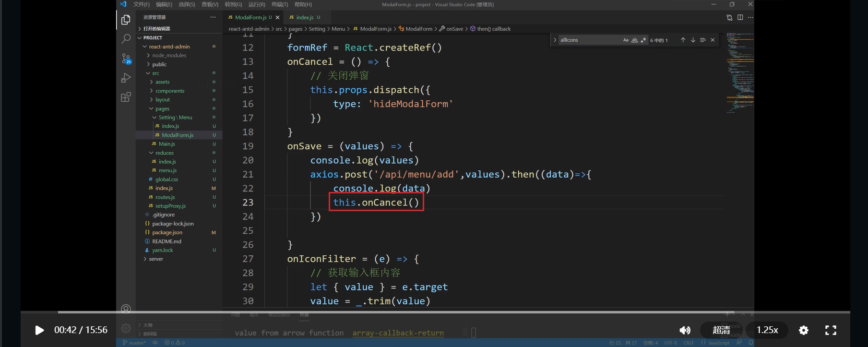The height and width of the screenshot is (347, 868).
Task: Toggle Match Case in find widget
Action: 626,40
